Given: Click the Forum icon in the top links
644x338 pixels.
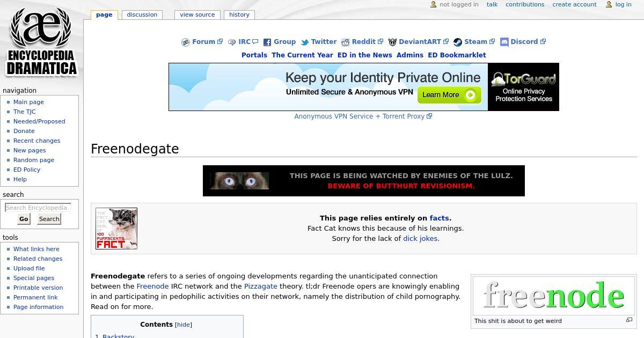Looking at the screenshot, I should point(186,42).
